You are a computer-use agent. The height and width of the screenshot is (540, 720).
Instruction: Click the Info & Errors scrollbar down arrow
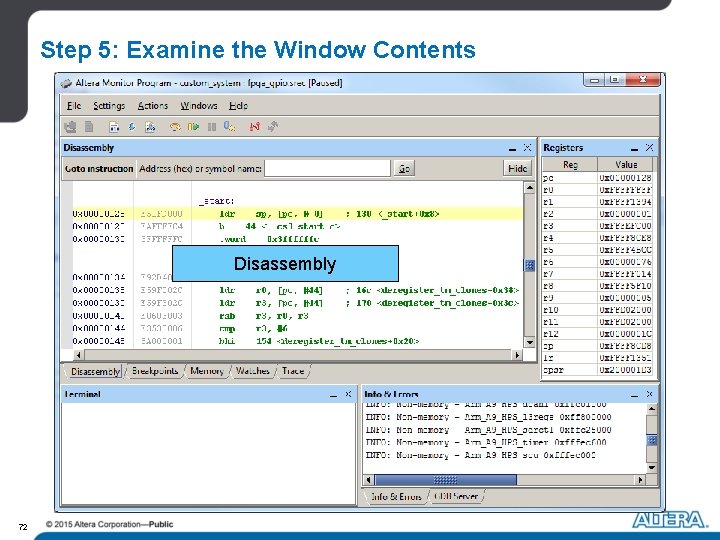click(x=652, y=468)
